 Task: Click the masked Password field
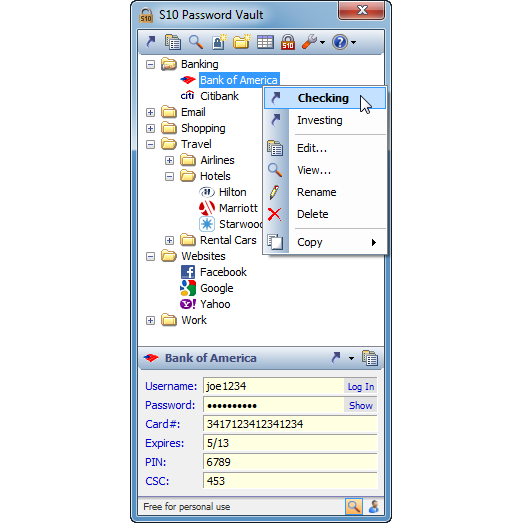(x=274, y=405)
